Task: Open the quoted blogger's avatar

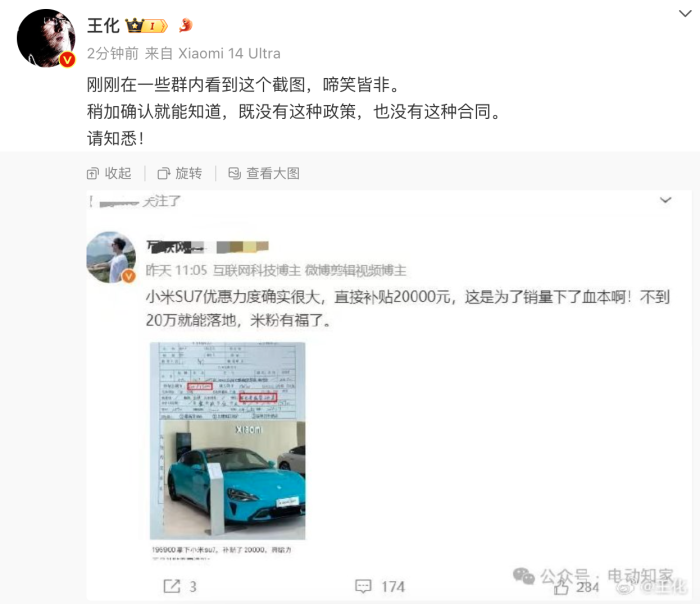Action: pos(111,257)
